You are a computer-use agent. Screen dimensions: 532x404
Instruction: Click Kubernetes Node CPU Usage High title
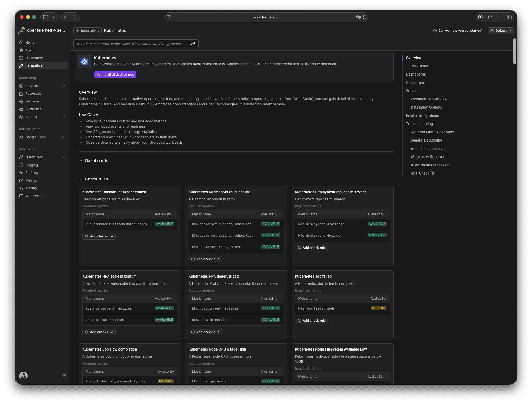pyautogui.click(x=217, y=349)
